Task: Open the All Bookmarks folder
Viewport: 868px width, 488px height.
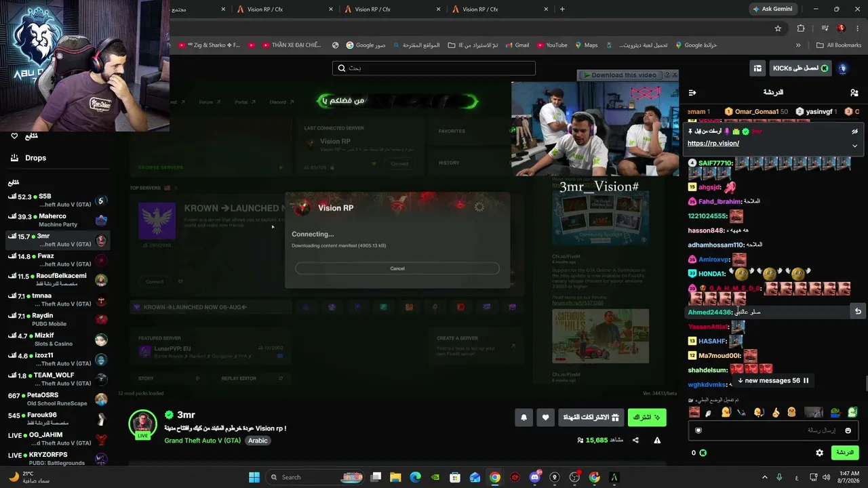Action: [x=839, y=45]
